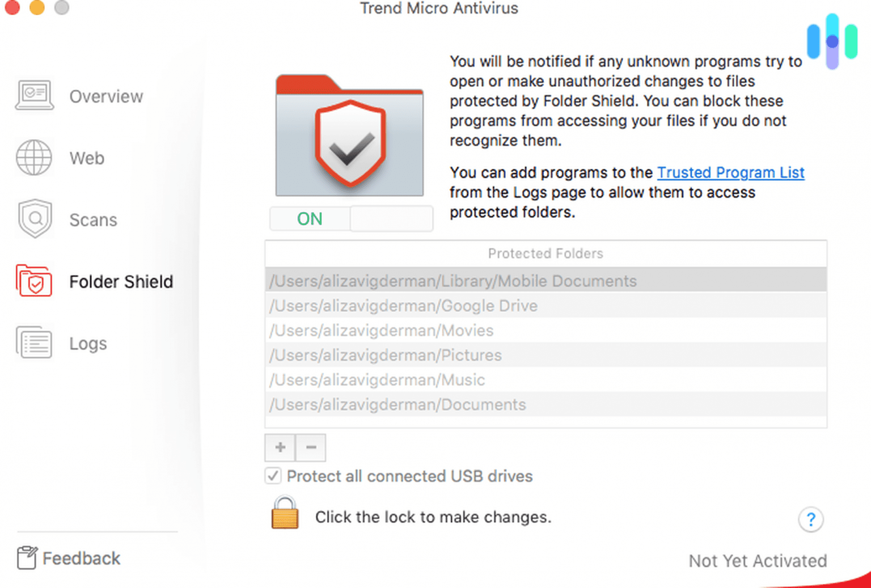Screen dimensions: 871x588
Task: Click the Feedback pencil icon
Action: [27, 557]
